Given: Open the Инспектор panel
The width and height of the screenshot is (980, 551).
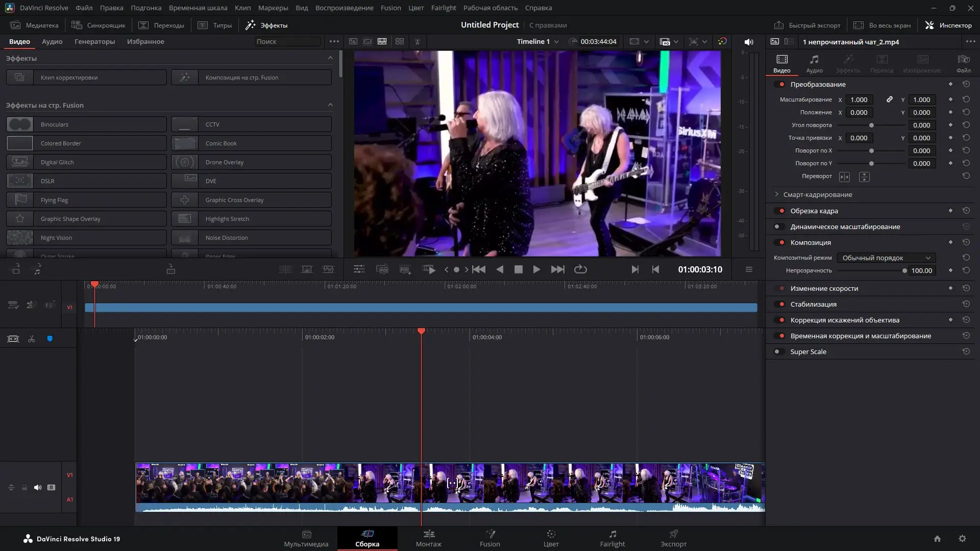Looking at the screenshot, I should tap(948, 25).
